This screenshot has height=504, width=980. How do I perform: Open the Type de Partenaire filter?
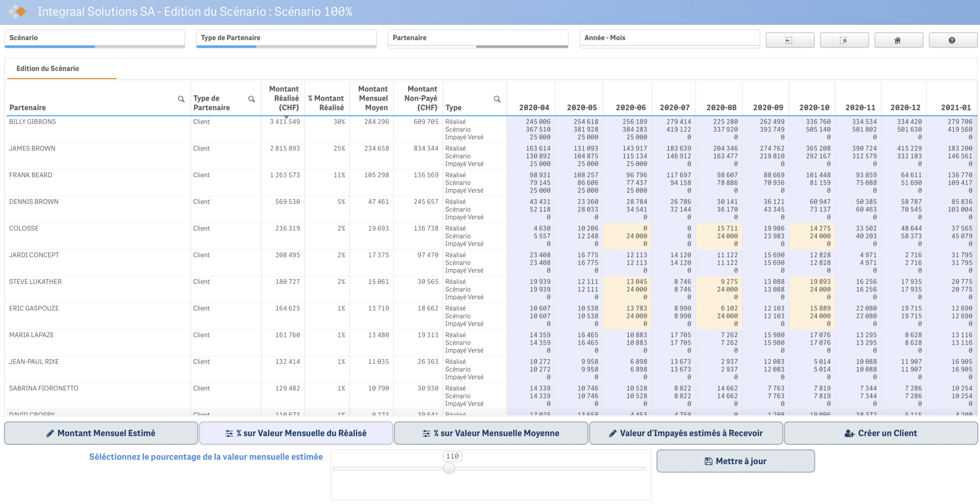286,39
